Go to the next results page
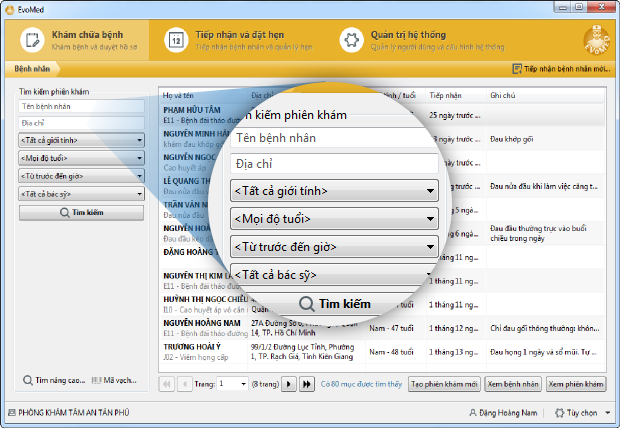The image size is (620, 428). coord(289,384)
